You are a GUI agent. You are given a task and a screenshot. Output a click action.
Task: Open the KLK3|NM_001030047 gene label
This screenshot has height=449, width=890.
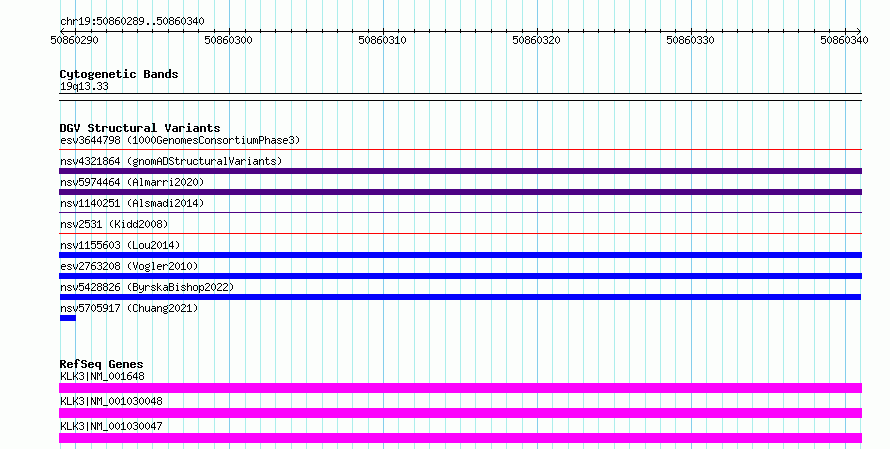pos(111,426)
